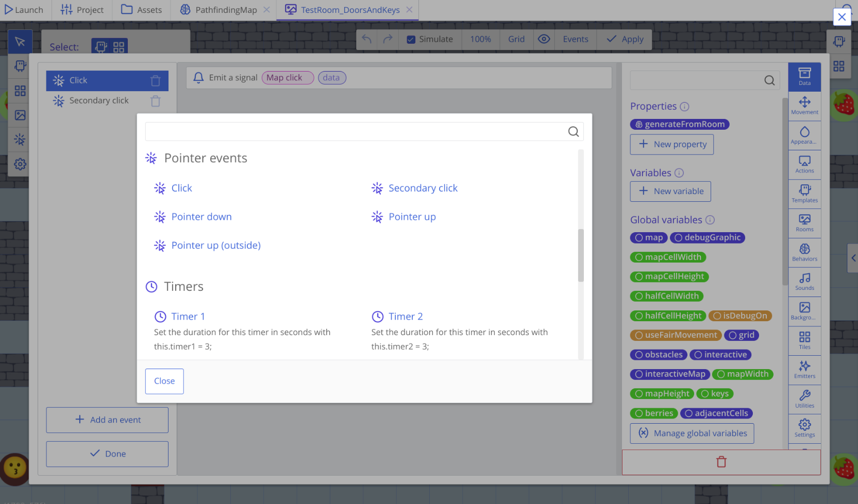Image resolution: width=858 pixels, height=504 pixels.
Task: Pick the generateFromRoom property block
Action: [679, 125]
